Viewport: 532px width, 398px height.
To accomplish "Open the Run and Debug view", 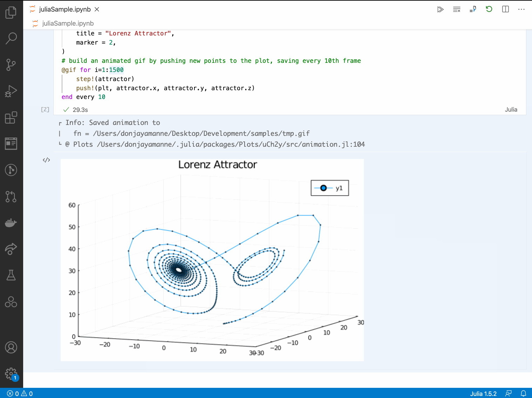I will coord(11,91).
